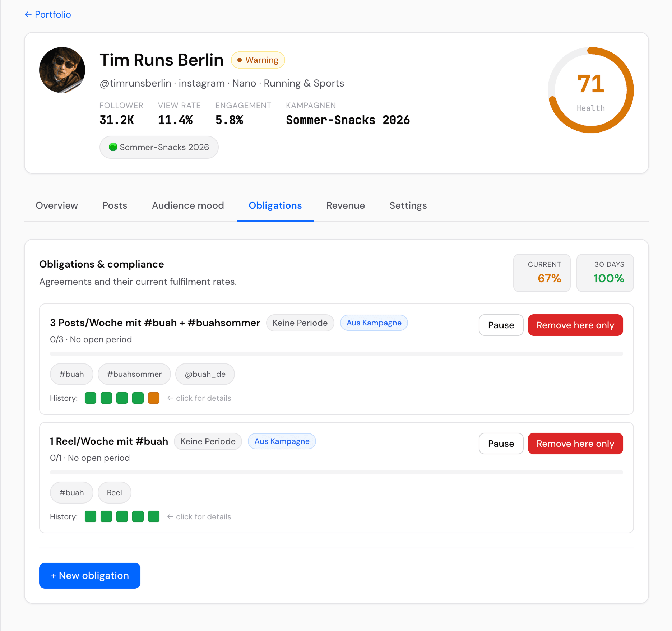Click the Sommer-Snacks 2026 campaign chip
672x631 pixels.
[159, 147]
